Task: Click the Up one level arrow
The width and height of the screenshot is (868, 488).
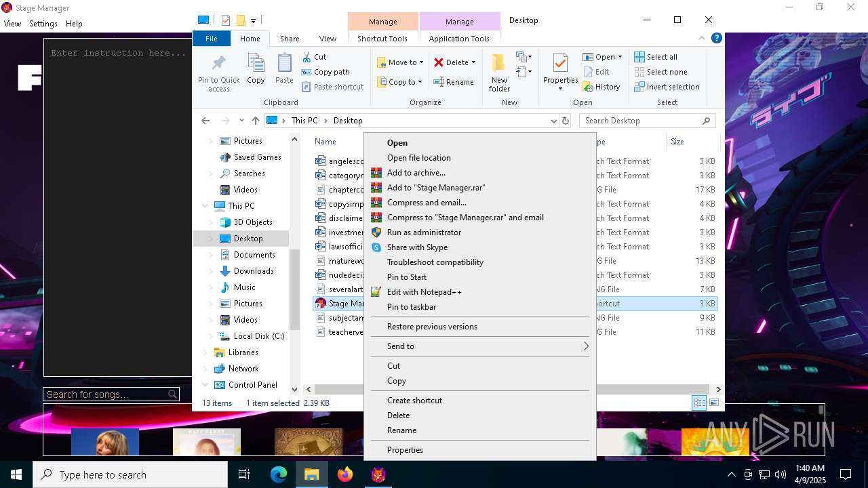Action: coord(256,121)
